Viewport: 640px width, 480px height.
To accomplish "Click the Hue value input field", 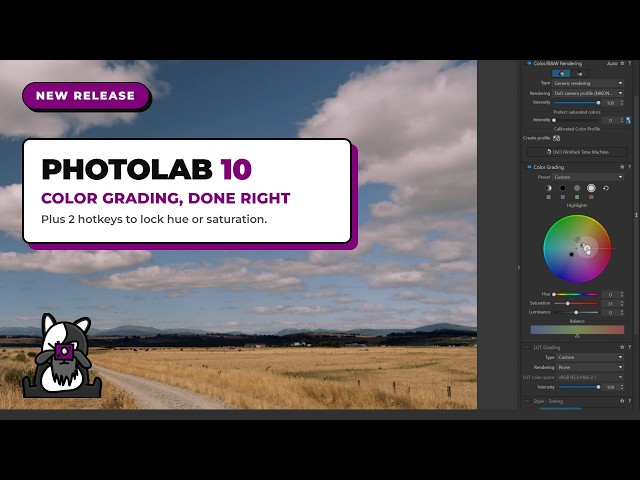I will point(610,294).
